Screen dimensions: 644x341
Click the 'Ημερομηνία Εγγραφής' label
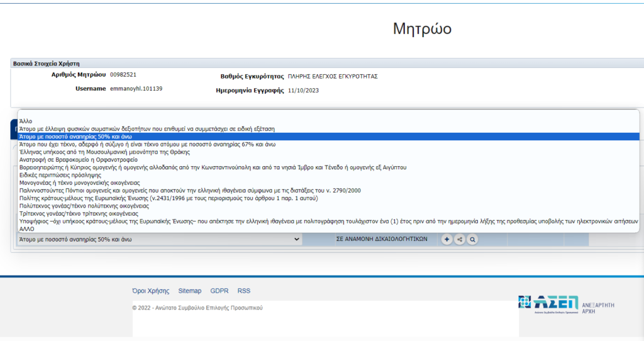point(250,91)
